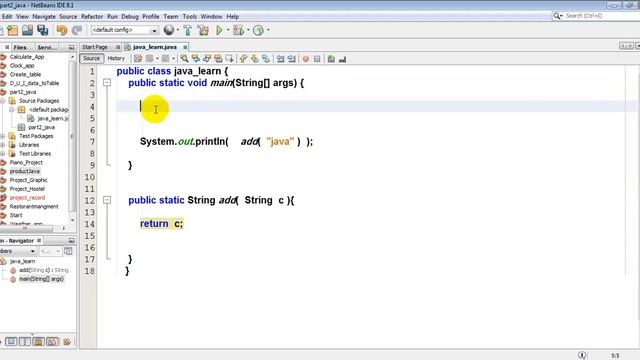
Task: Toggle Rectangular Selection editor icon
Action: 229,59
